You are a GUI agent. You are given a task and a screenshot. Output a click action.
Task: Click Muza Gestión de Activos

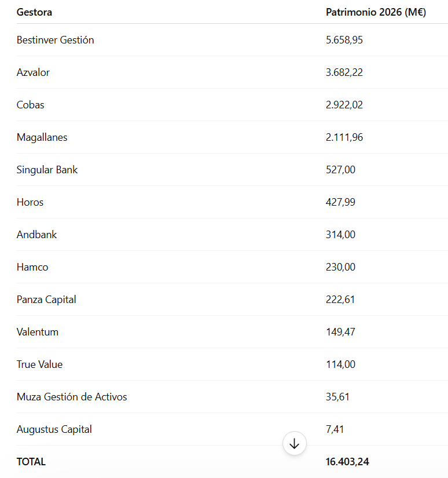(72, 397)
